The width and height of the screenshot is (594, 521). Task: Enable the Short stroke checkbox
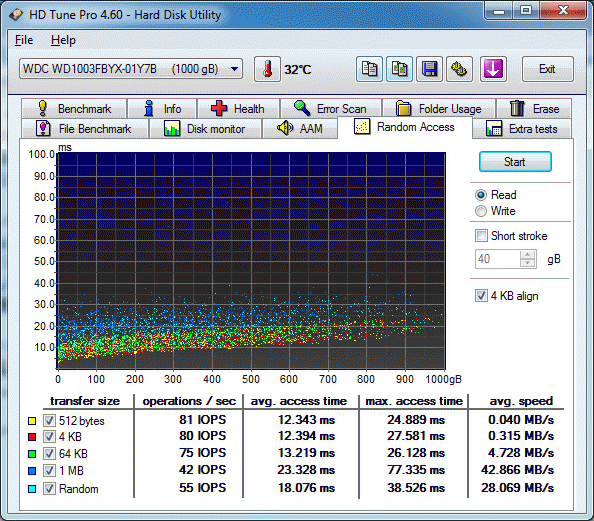coord(481,236)
